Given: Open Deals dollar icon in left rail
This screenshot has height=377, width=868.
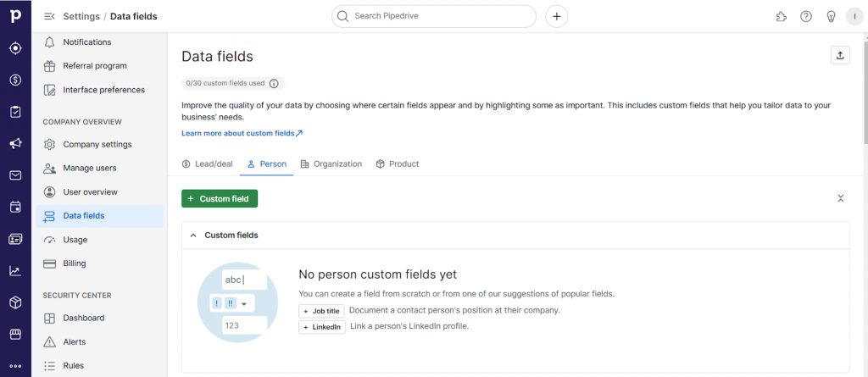Looking at the screenshot, I should pyautogui.click(x=15, y=80).
